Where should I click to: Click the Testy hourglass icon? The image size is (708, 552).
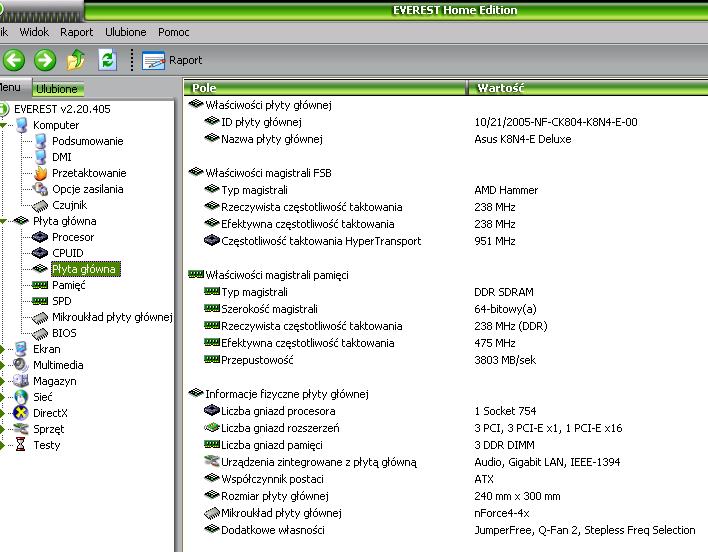21,445
